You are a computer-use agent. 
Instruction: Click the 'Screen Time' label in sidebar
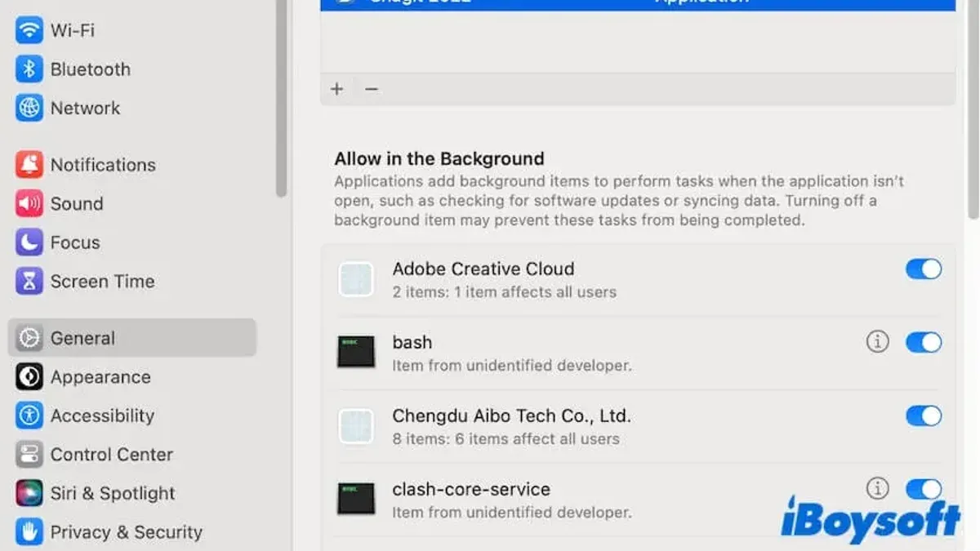click(x=102, y=282)
